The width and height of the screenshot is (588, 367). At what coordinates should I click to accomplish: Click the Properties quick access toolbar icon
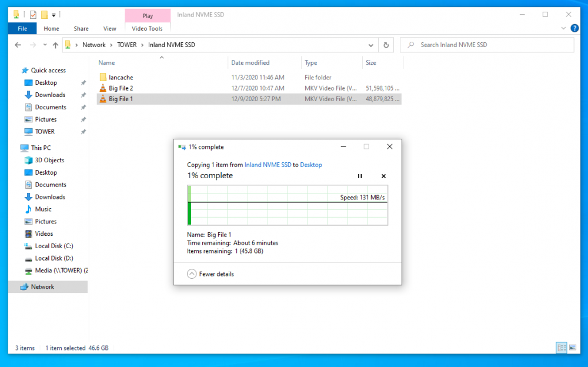pyautogui.click(x=33, y=15)
